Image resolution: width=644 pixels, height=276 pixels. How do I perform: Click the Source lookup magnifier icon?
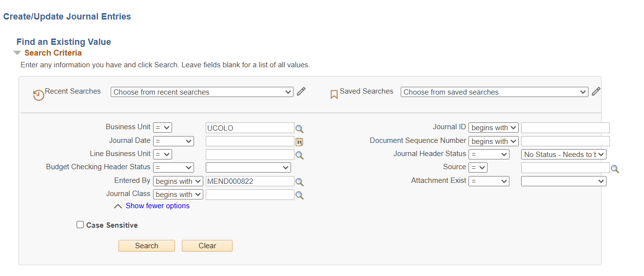tap(615, 169)
